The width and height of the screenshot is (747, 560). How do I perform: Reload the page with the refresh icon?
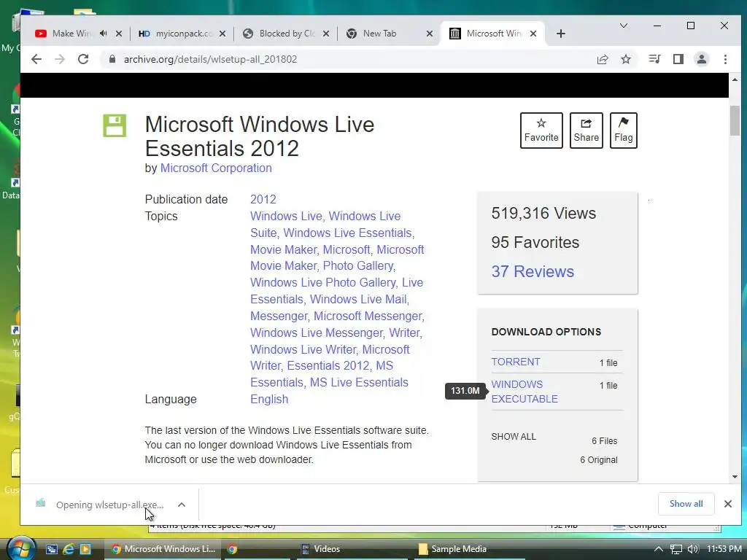[83, 59]
